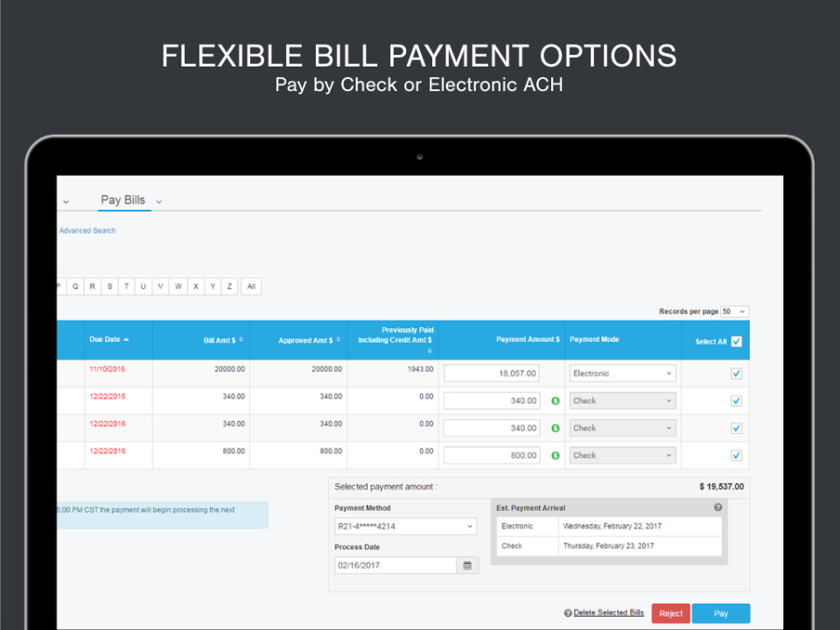840x630 pixels.
Task: Open the Advanced Search link
Action: pyautogui.click(x=87, y=230)
